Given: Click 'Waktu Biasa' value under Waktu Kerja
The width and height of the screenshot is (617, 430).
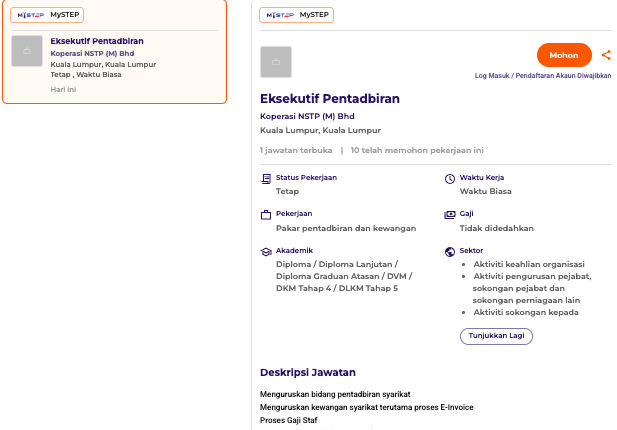Looking at the screenshot, I should (x=486, y=191).
